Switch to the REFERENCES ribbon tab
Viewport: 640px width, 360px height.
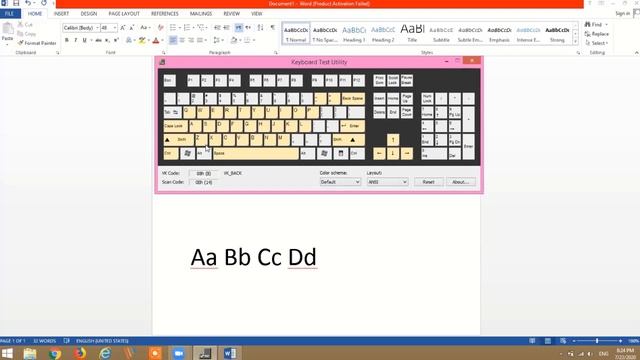pyautogui.click(x=165, y=14)
